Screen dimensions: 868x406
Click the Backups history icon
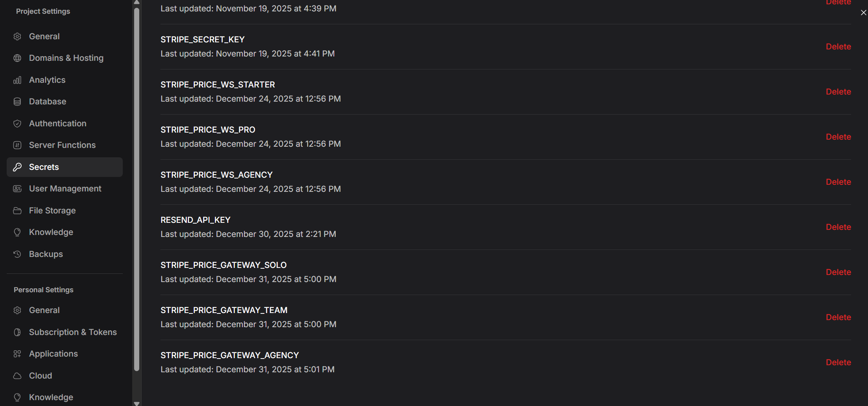(x=17, y=254)
